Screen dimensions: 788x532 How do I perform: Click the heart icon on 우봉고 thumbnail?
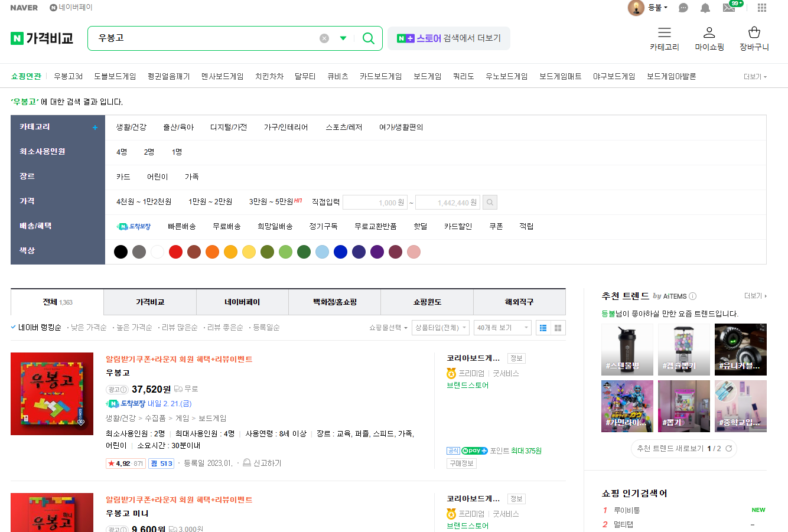point(81,423)
